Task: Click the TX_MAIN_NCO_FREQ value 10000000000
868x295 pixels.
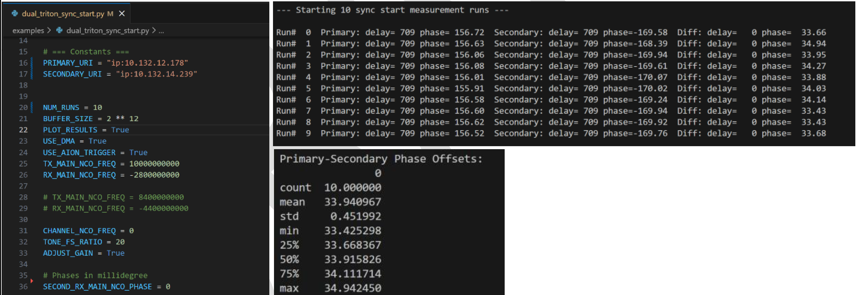Action: point(154,164)
